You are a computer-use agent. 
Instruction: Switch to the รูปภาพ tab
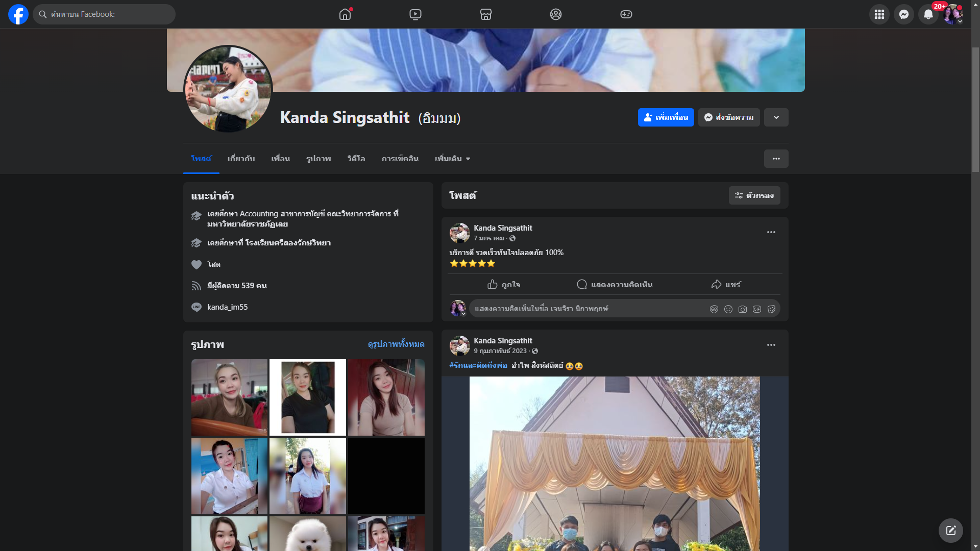(318, 159)
